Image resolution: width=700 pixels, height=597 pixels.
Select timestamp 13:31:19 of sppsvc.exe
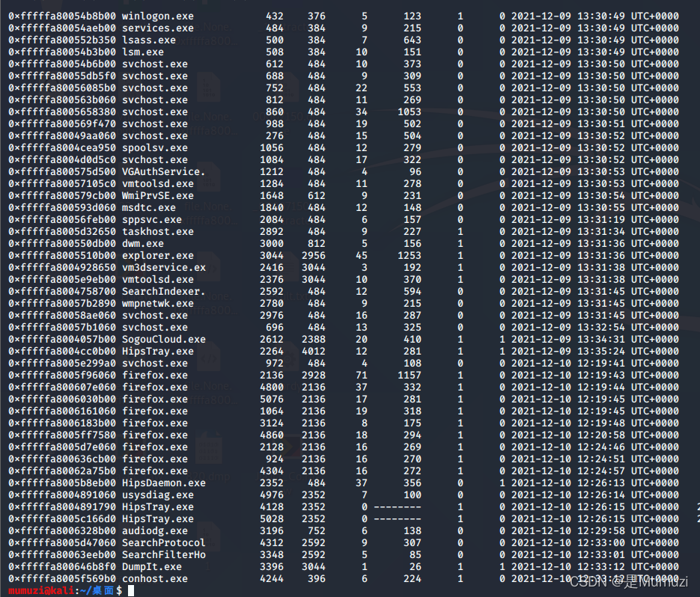pyautogui.click(x=601, y=219)
